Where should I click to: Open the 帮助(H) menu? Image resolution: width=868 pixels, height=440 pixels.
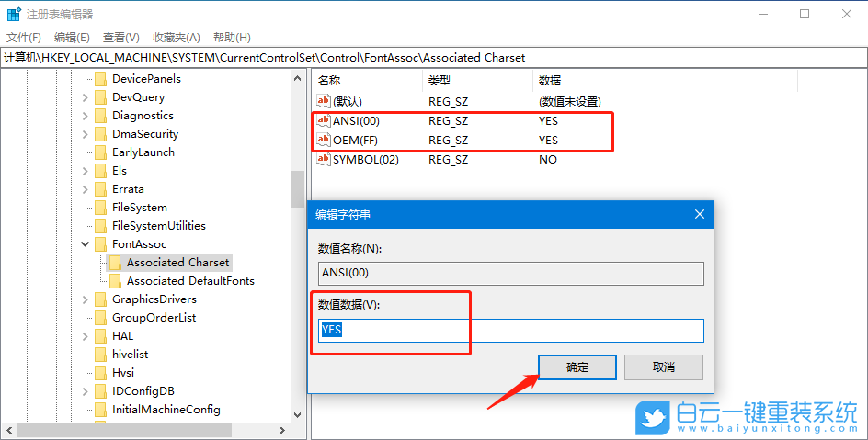(x=232, y=38)
